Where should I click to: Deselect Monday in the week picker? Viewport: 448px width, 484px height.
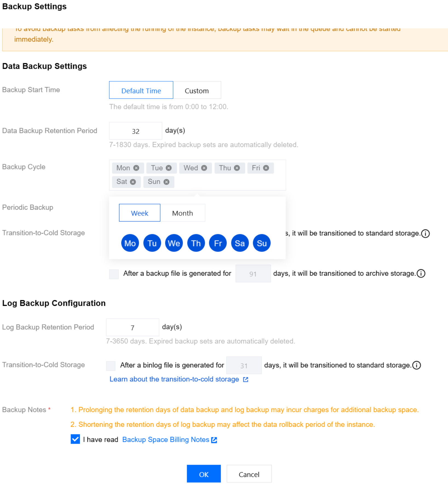(130, 243)
